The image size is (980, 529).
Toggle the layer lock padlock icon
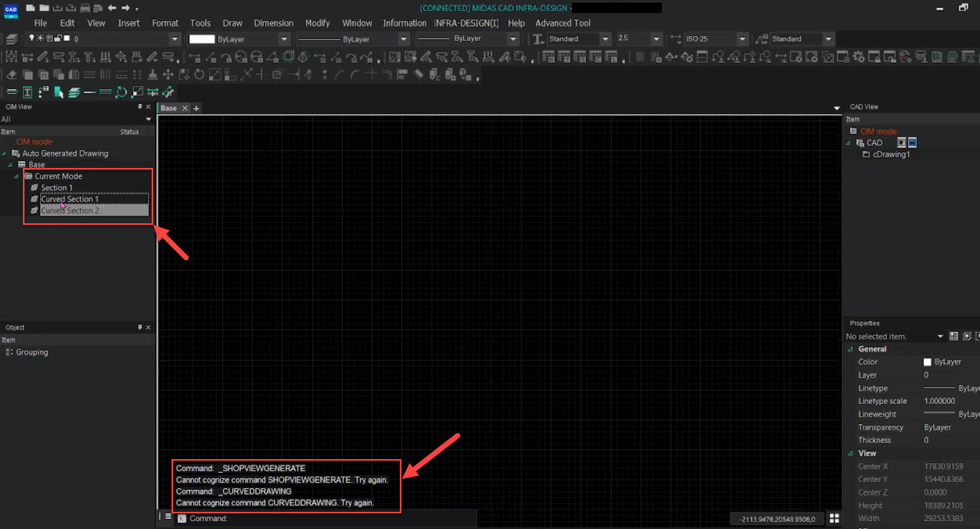tap(58, 38)
